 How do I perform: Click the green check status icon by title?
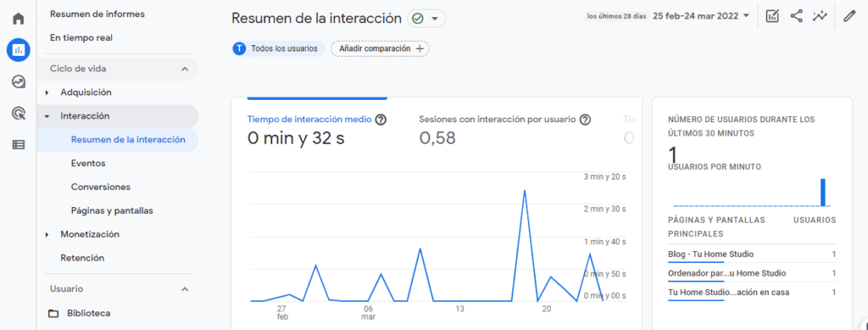418,19
